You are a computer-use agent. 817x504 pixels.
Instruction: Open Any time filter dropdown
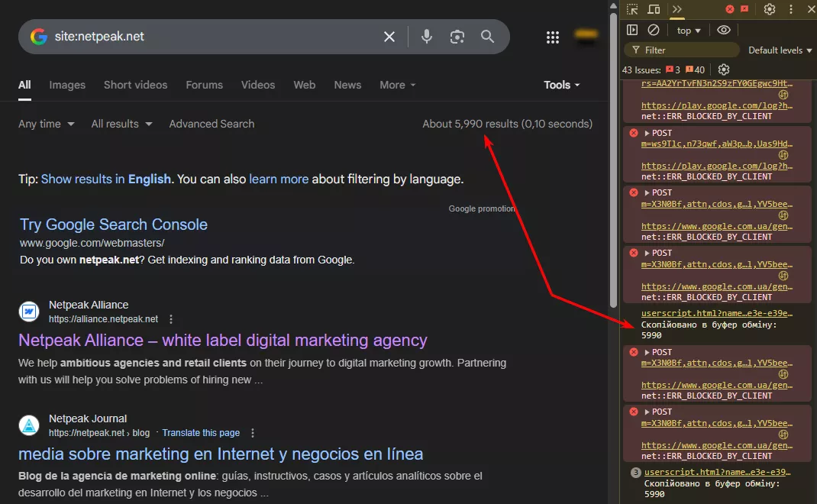pyautogui.click(x=47, y=124)
